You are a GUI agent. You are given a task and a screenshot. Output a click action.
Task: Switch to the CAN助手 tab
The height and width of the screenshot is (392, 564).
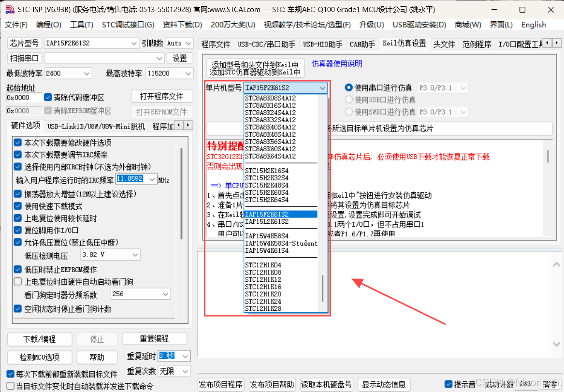[x=362, y=44]
